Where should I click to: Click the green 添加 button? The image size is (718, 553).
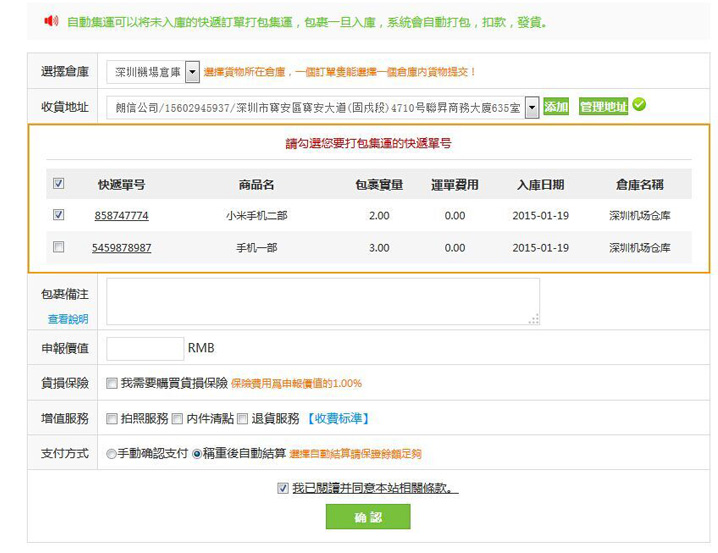556,107
